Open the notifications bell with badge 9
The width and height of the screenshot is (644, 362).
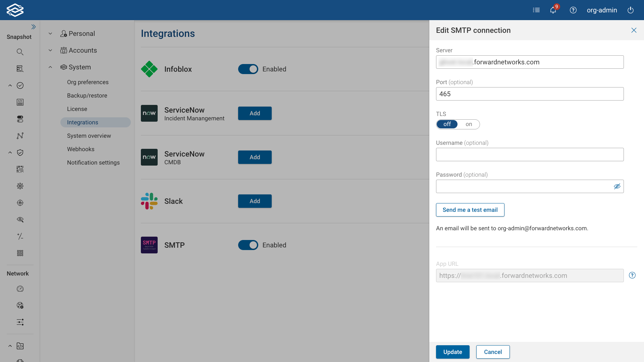553,10
